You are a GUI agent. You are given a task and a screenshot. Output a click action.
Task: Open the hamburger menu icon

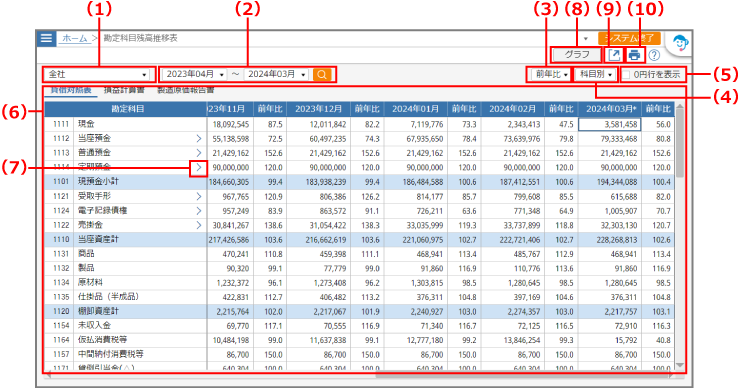click(x=46, y=38)
